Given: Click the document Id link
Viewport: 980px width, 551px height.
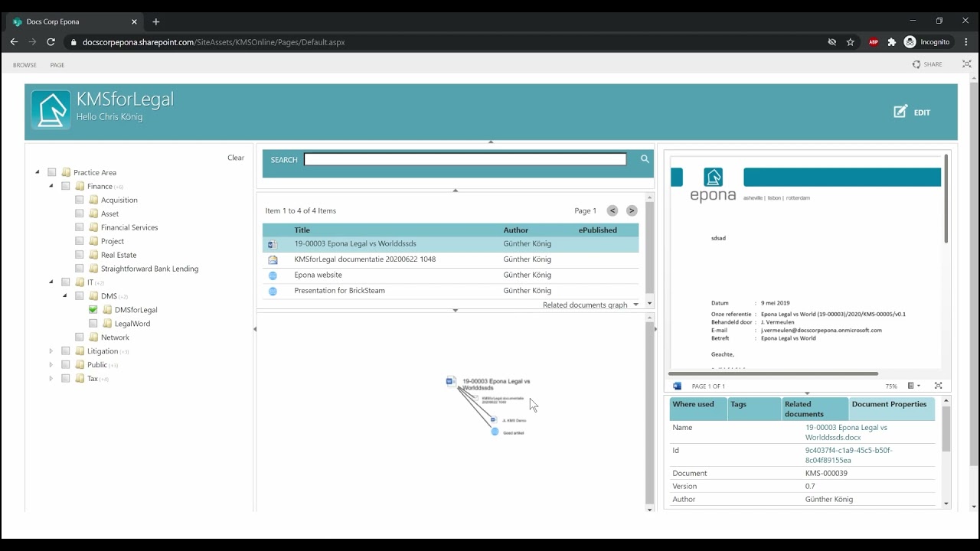Looking at the screenshot, I should (x=848, y=455).
